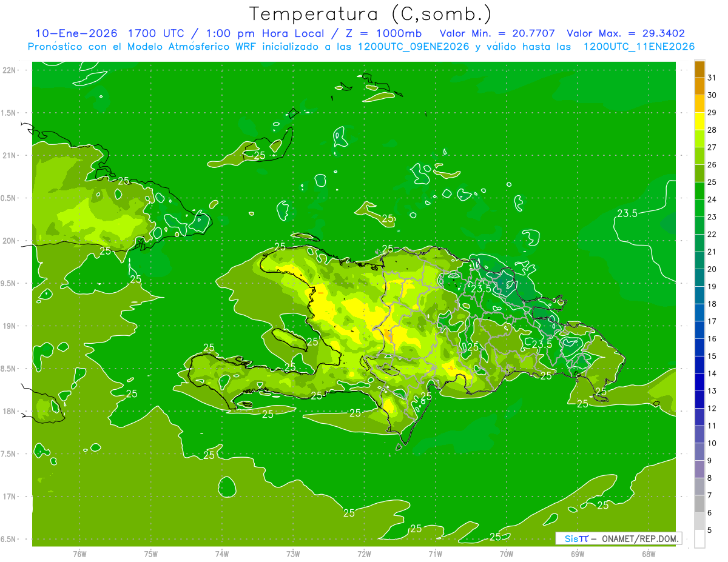Click the 22N latitude label
The image size is (728, 562).
pyautogui.click(x=10, y=70)
